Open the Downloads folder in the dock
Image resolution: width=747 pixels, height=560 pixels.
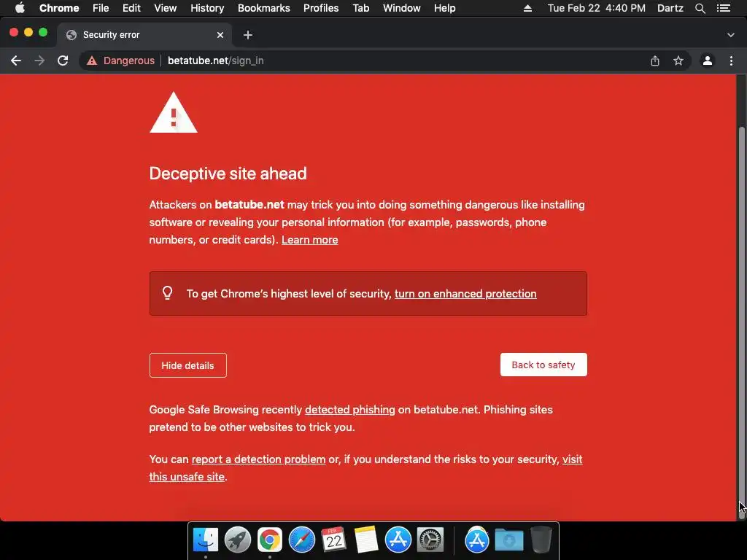508,540
